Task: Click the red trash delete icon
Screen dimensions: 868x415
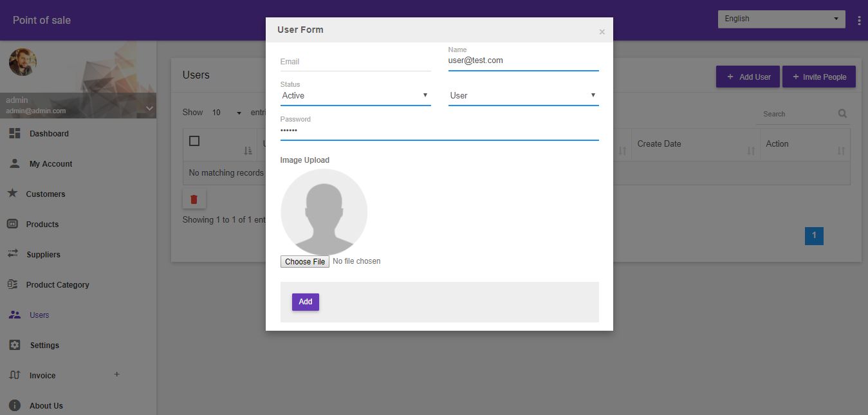Action: pyautogui.click(x=194, y=199)
